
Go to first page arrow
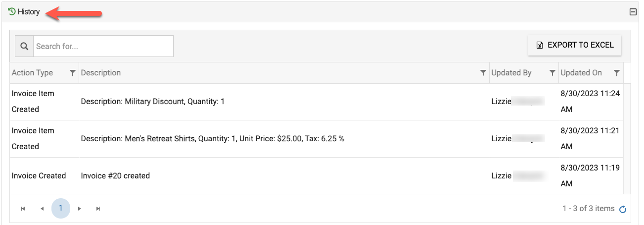click(23, 209)
